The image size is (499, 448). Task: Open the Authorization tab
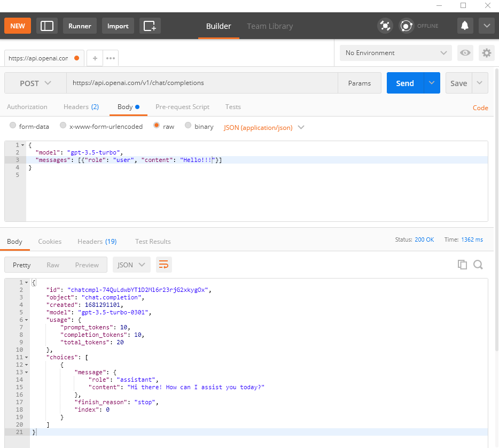point(27,107)
